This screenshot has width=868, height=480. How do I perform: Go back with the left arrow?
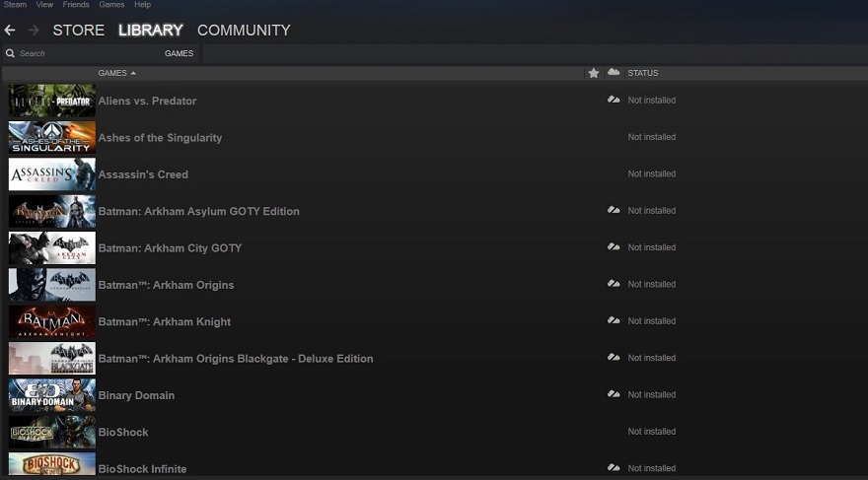[x=10, y=30]
